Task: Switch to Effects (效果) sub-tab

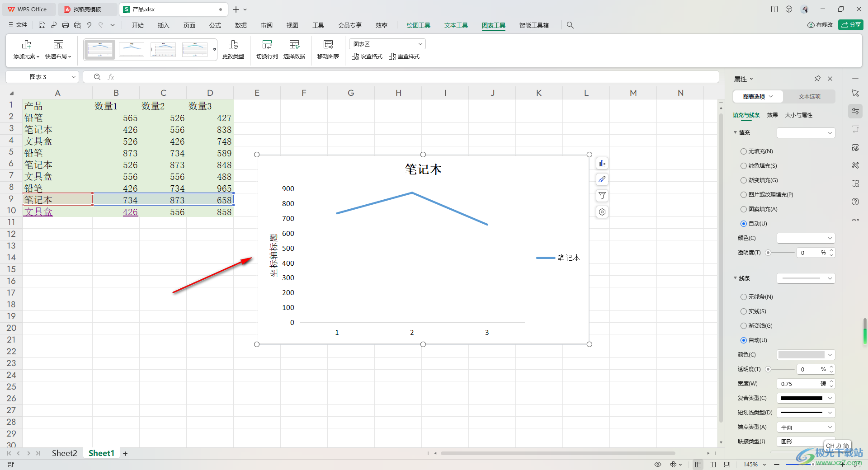Action: pyautogui.click(x=773, y=115)
